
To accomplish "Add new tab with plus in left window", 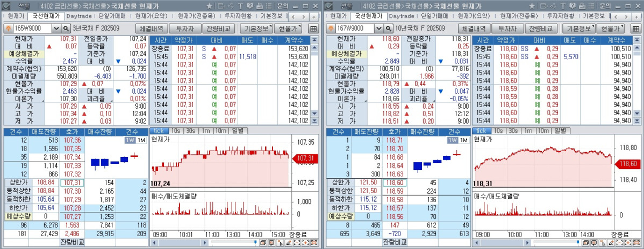I will pos(314,17).
